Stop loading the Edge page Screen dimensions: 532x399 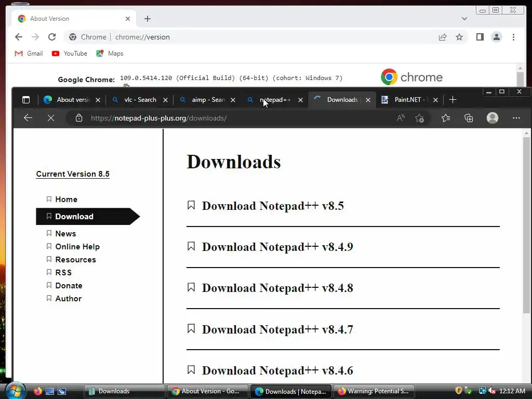point(51,118)
